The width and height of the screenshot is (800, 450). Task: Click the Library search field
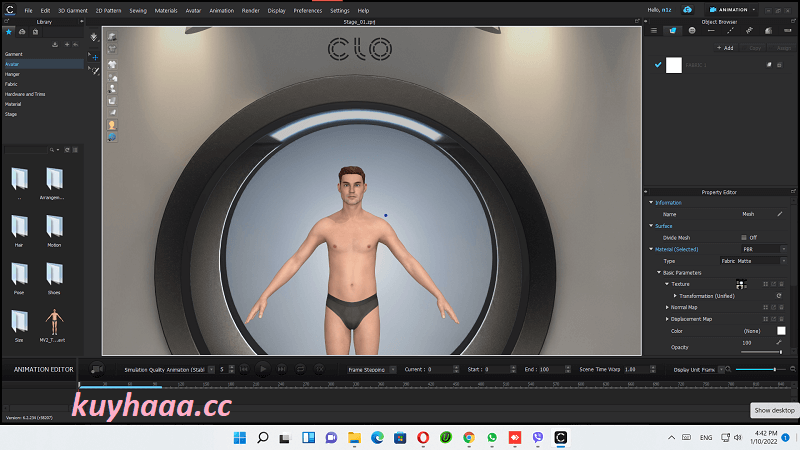click(26, 150)
